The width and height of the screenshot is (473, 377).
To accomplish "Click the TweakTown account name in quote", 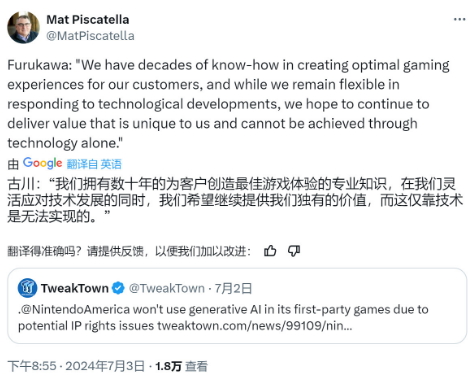I will (x=75, y=288).
